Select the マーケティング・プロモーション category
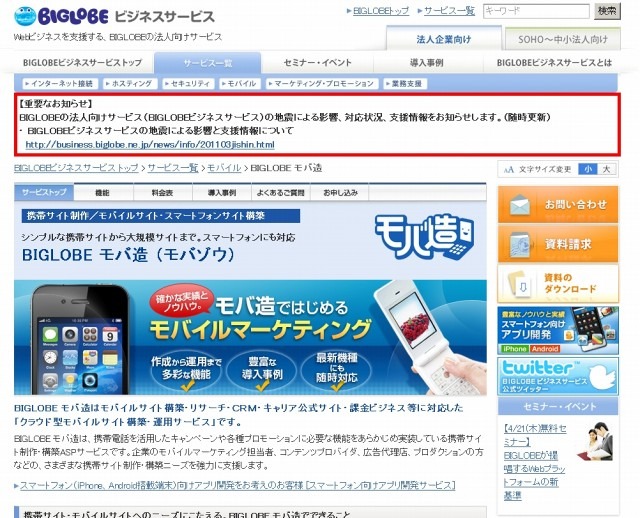 coord(322,84)
